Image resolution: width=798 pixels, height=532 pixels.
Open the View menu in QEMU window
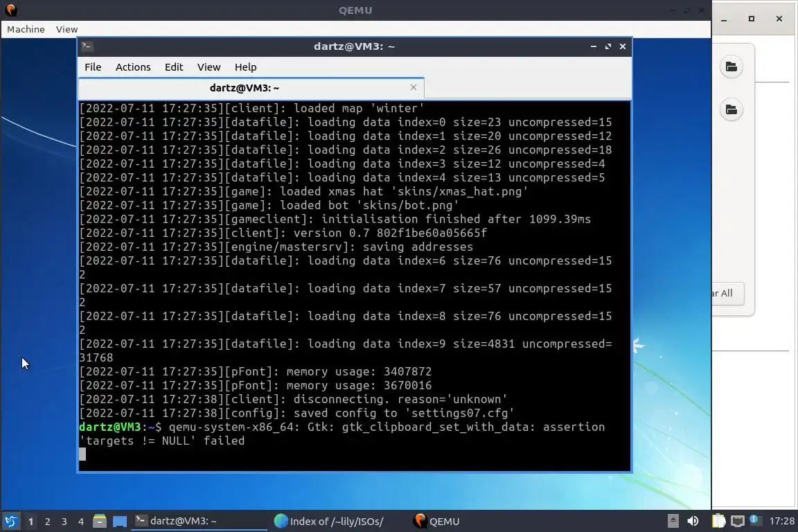66,29
